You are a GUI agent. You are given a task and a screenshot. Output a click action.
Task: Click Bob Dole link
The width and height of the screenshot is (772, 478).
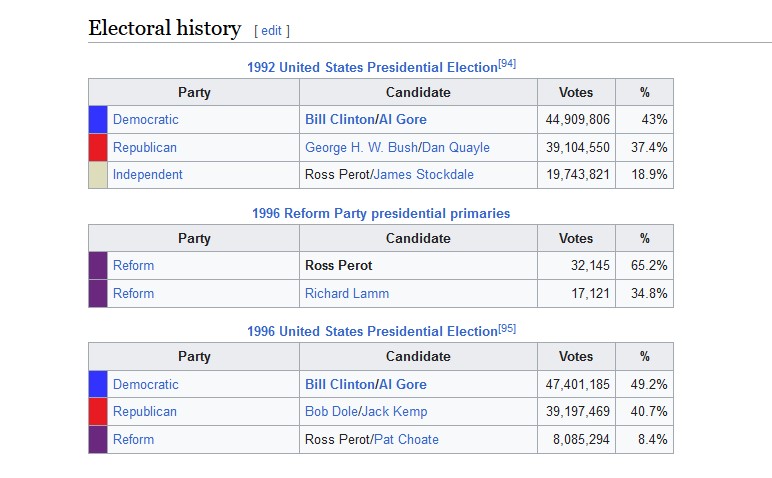tap(331, 412)
